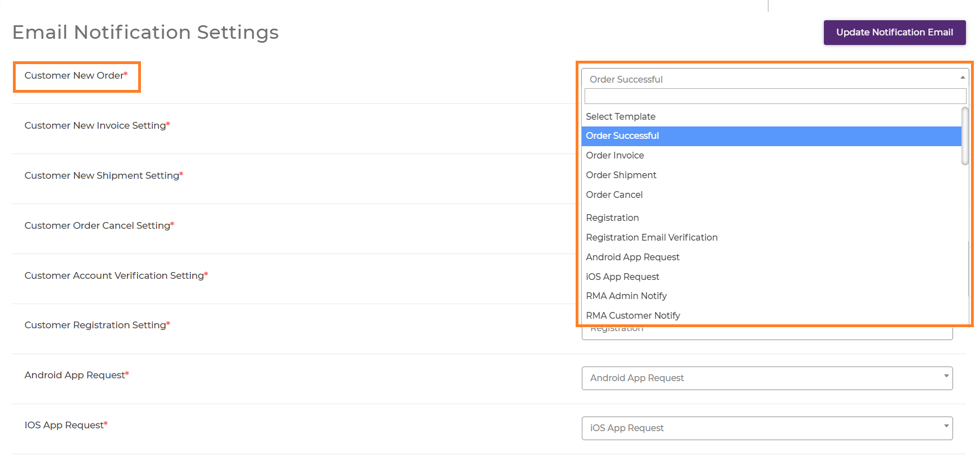This screenshot has height=457, width=980.
Task: Click the Customer New Order label
Action: pyautogui.click(x=74, y=76)
